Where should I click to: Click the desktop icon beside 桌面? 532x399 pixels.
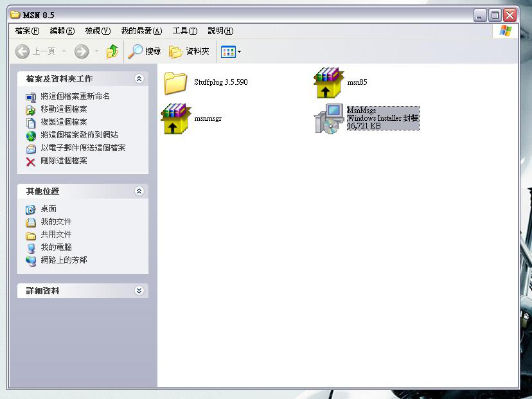click(x=31, y=209)
